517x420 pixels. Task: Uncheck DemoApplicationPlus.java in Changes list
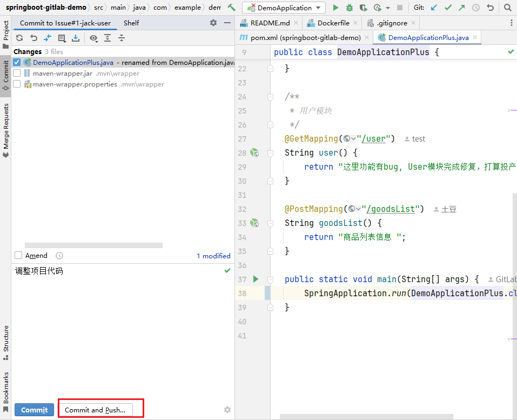pos(17,62)
